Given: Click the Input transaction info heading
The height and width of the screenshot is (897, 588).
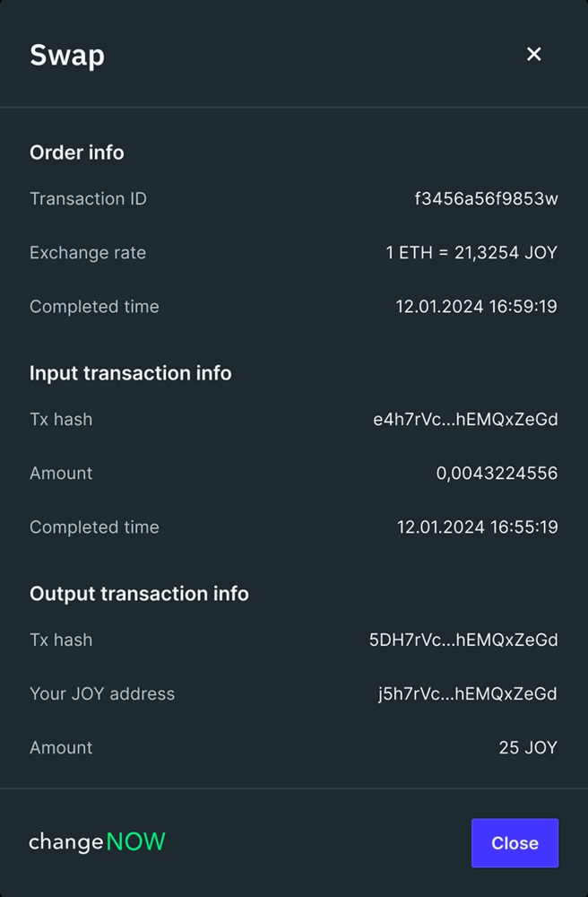Looking at the screenshot, I should point(131,373).
